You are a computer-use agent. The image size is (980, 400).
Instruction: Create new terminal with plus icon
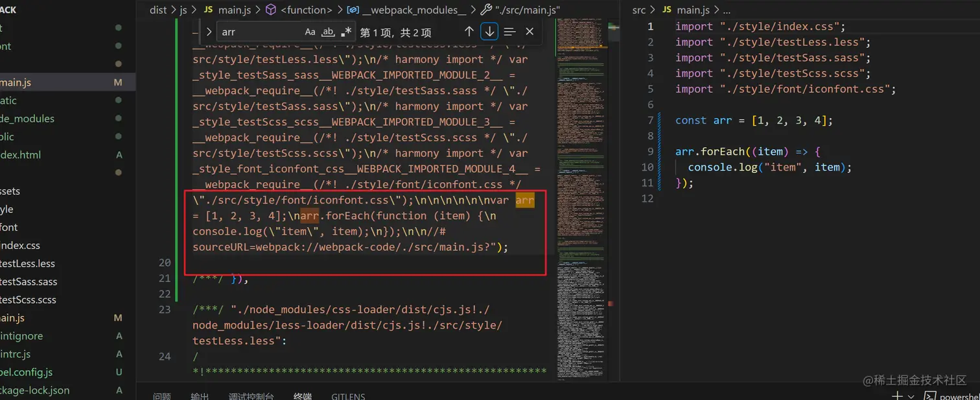tap(897, 396)
